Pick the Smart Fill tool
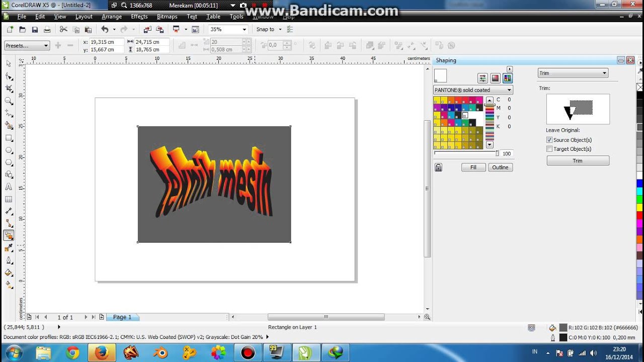Image resolution: width=644 pixels, height=362 pixels. [x=9, y=125]
